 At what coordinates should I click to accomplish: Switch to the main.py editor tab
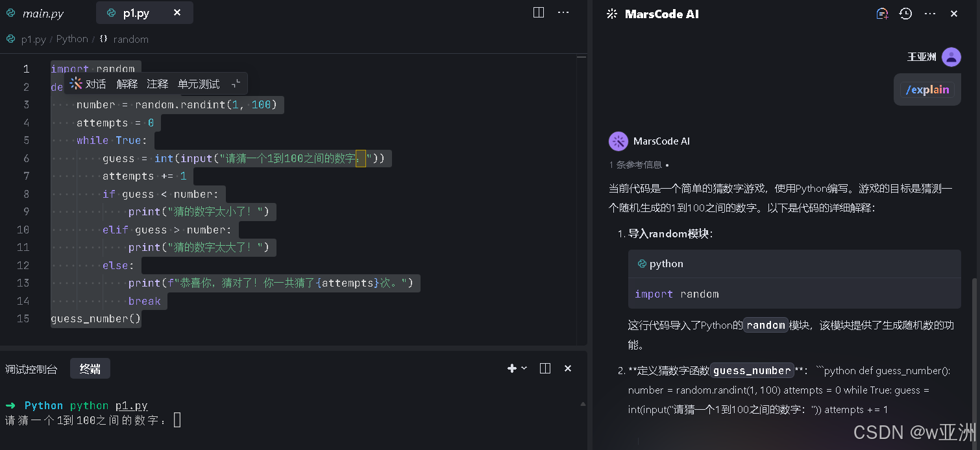point(36,13)
